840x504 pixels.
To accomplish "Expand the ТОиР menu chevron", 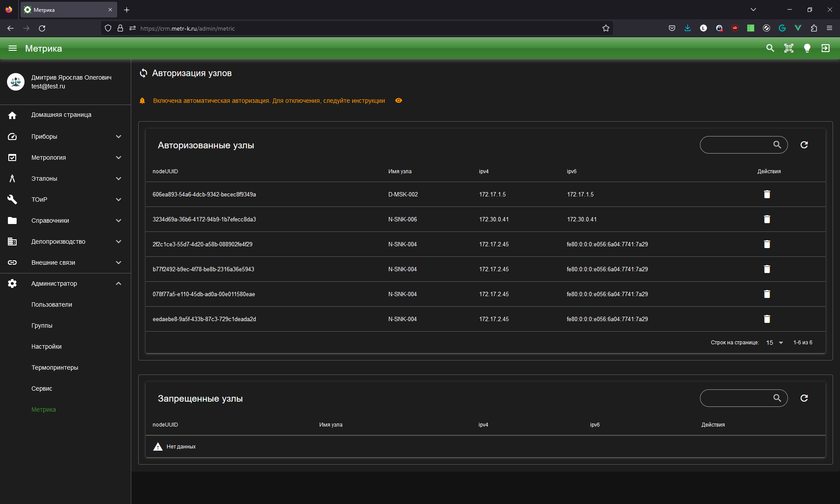I will coord(119,199).
